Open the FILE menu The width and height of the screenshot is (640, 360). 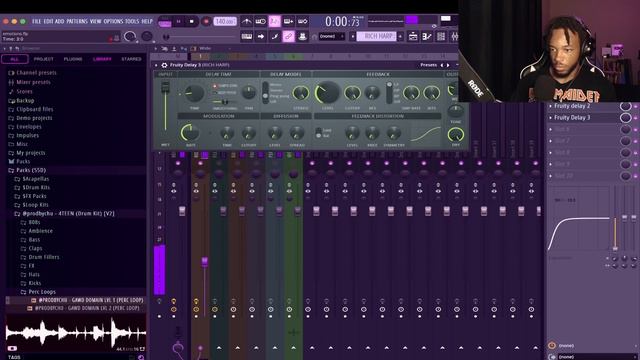36,21
